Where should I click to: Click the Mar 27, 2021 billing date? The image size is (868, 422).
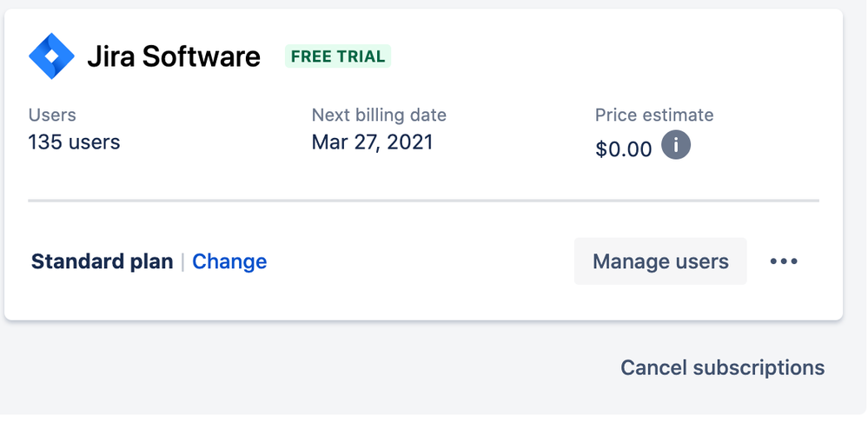click(x=372, y=142)
